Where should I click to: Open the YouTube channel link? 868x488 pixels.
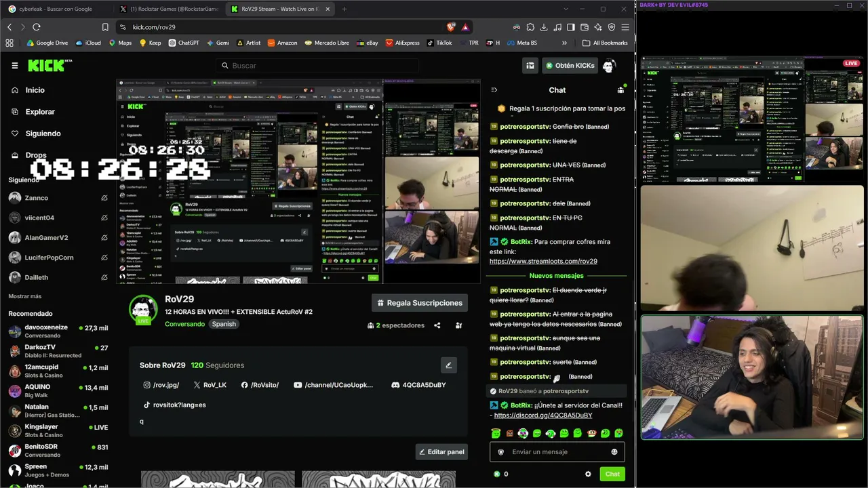point(334,385)
